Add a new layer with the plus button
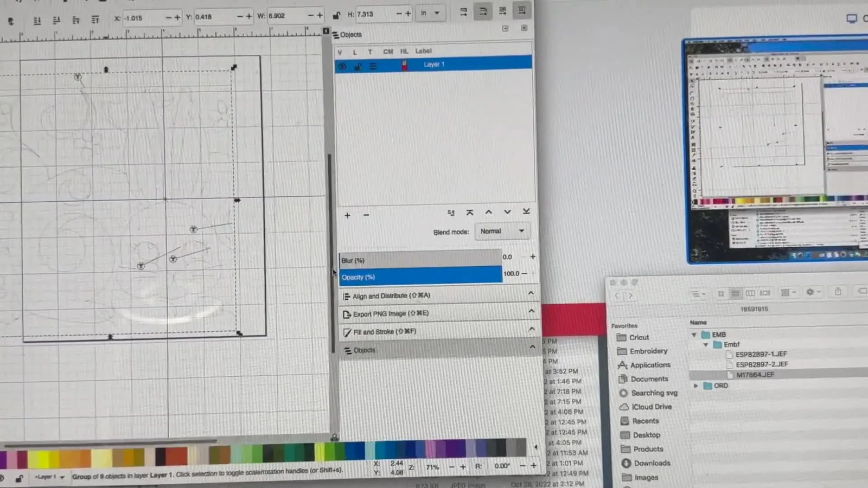This screenshot has height=488, width=868. click(347, 215)
